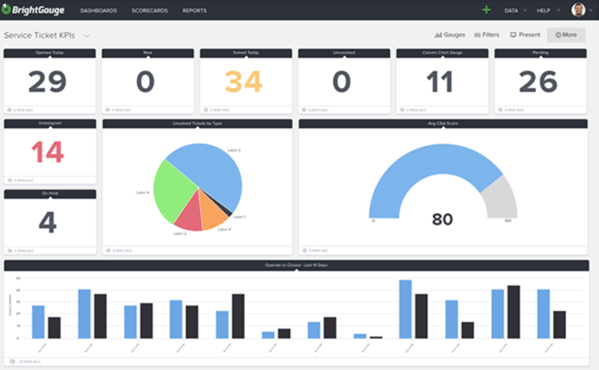Open the user profile avatar menu

pos(578,10)
